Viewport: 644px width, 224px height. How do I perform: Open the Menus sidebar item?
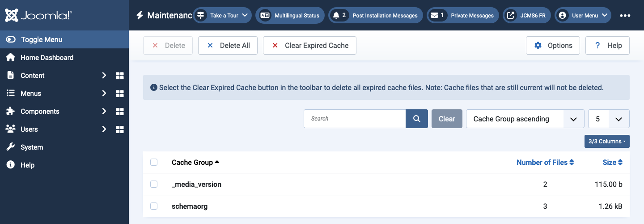click(x=31, y=93)
